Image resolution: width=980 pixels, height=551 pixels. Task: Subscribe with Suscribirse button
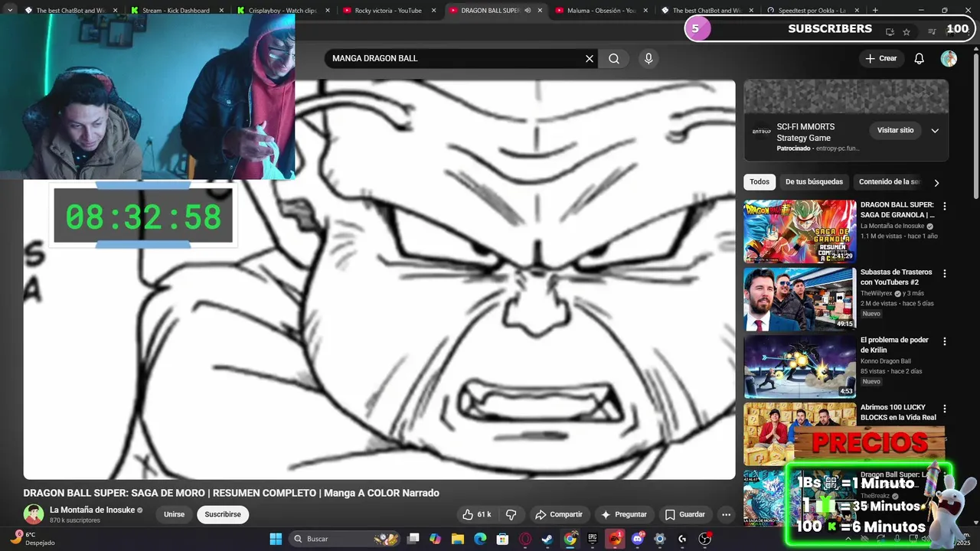tap(223, 514)
